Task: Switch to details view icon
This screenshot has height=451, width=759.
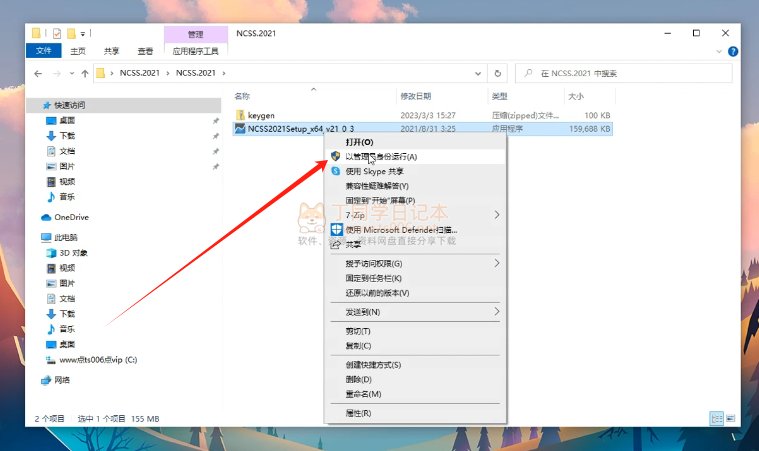Action: (716, 418)
